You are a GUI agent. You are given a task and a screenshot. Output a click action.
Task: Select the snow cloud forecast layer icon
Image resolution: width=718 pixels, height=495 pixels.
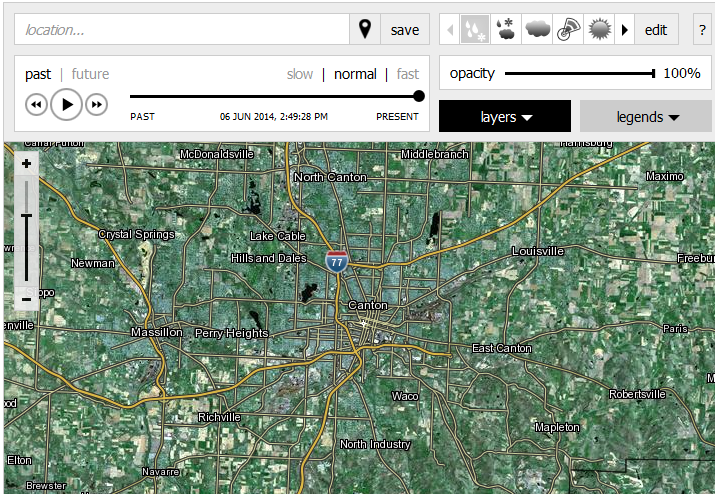click(x=505, y=30)
